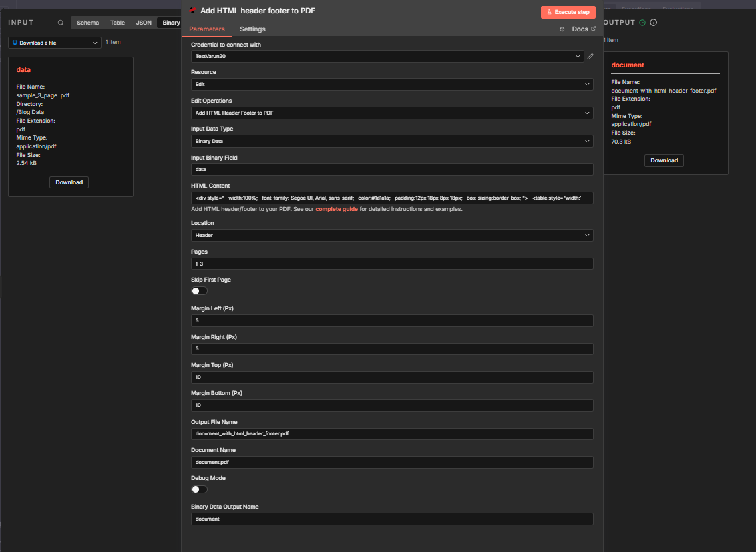756x552 pixels.
Task: Expand the Edit Operations dropdown
Action: [391, 113]
